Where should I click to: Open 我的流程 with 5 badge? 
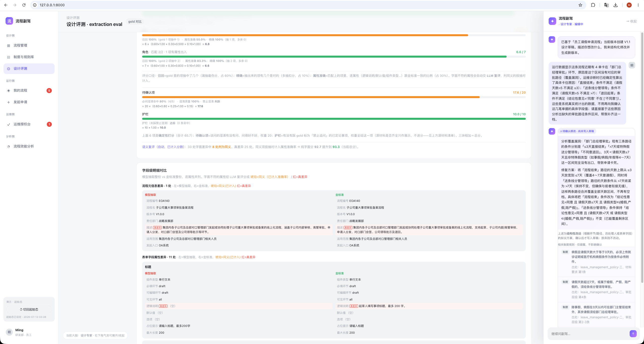click(x=29, y=90)
